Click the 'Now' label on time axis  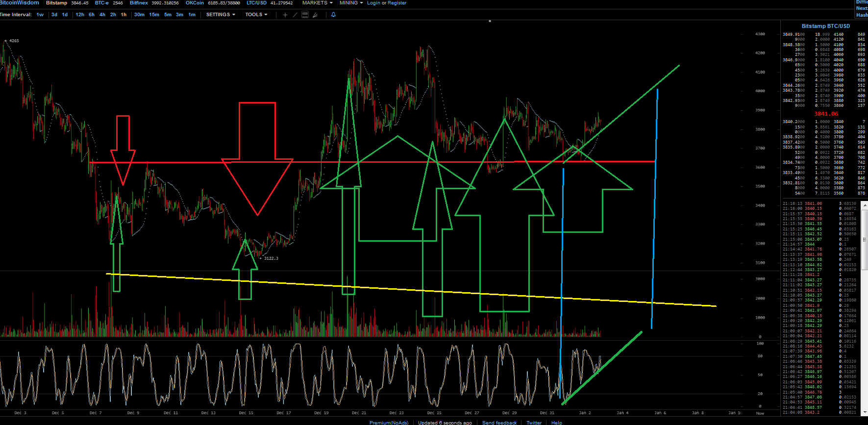760,413
